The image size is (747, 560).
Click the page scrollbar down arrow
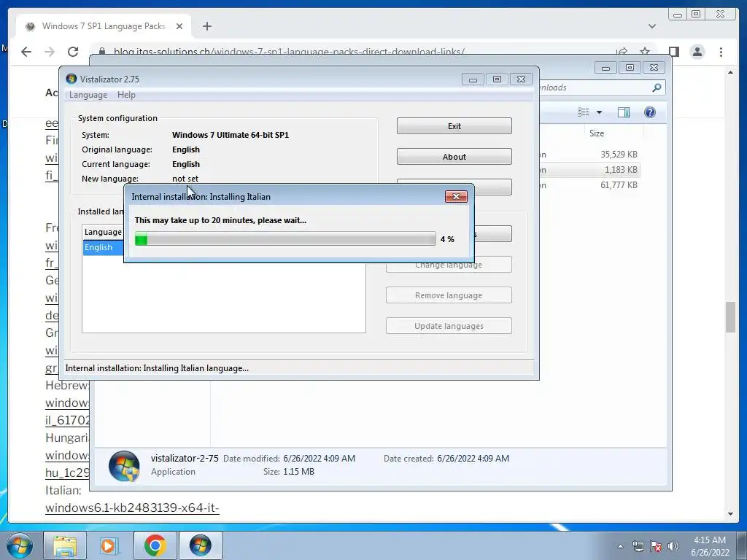coord(730,514)
